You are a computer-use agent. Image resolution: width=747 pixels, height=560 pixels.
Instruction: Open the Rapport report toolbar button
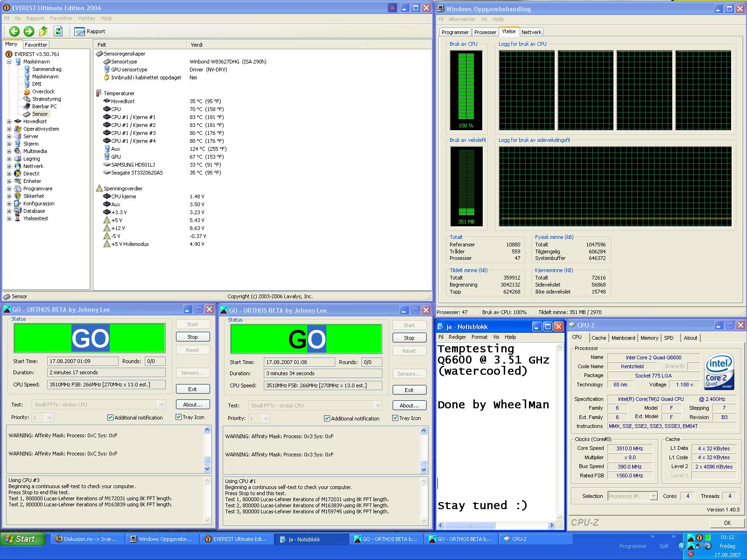point(90,31)
